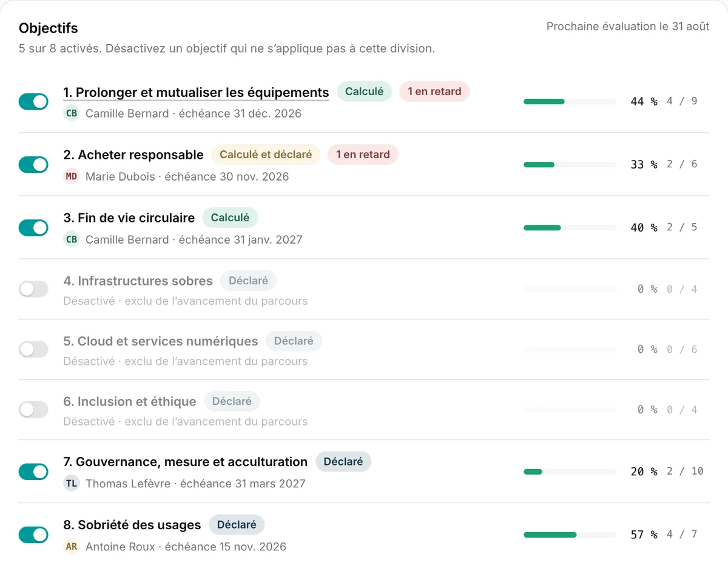This screenshot has width=728, height=571.
Task: Click CB avatar on Prolonger row
Action: pos(72,113)
